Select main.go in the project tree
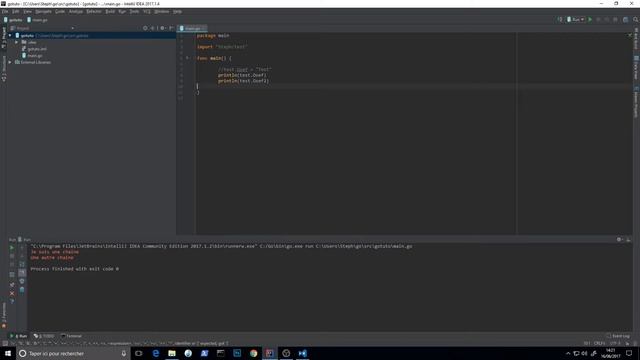Viewport: 640px width, 360px height. tap(32, 56)
